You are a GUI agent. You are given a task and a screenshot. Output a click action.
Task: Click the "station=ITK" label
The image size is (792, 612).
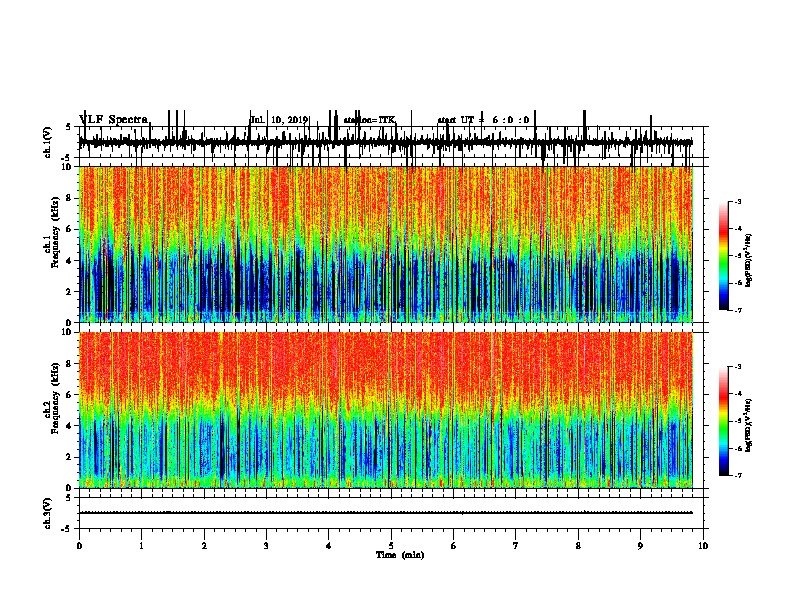[x=370, y=120]
